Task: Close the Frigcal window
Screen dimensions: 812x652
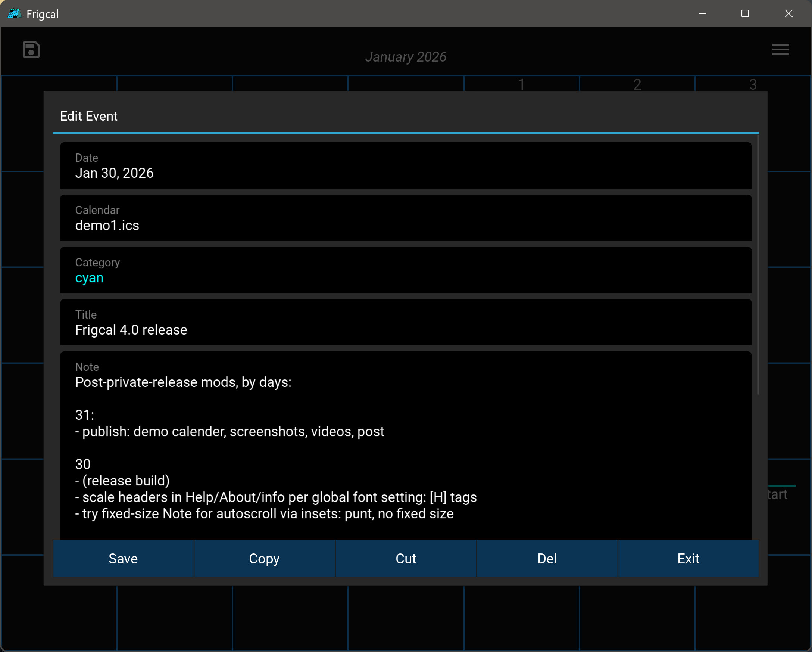Action: click(788, 13)
